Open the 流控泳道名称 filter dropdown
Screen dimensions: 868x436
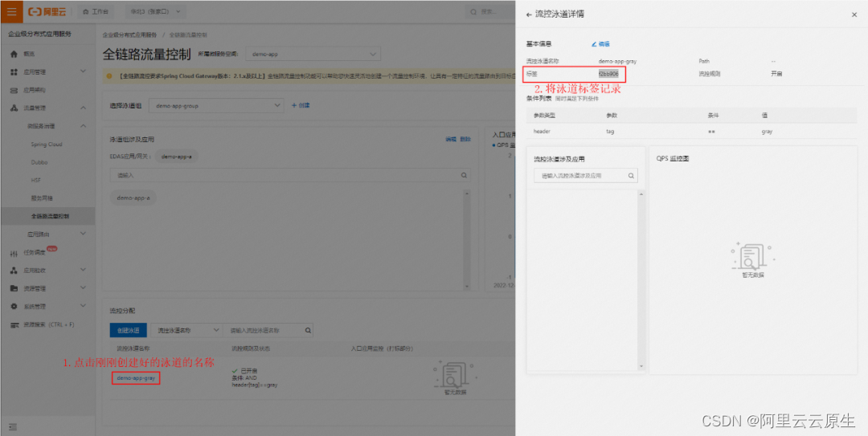click(186, 330)
